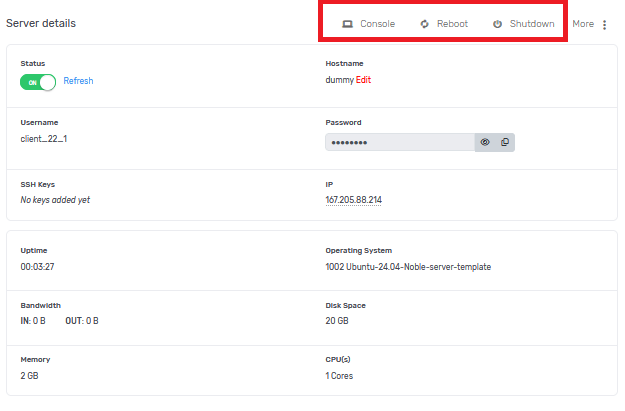Click the Shutdown power icon
Viewport: 625px width, 411px height.
click(x=497, y=24)
